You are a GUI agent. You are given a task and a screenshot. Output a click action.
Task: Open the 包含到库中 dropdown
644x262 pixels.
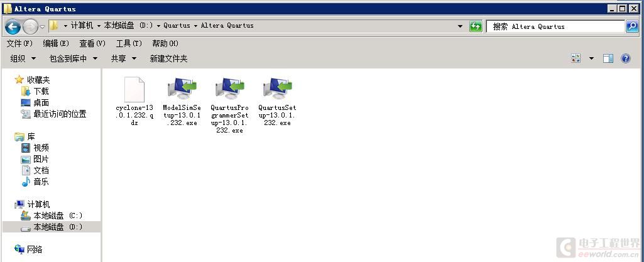(74, 58)
